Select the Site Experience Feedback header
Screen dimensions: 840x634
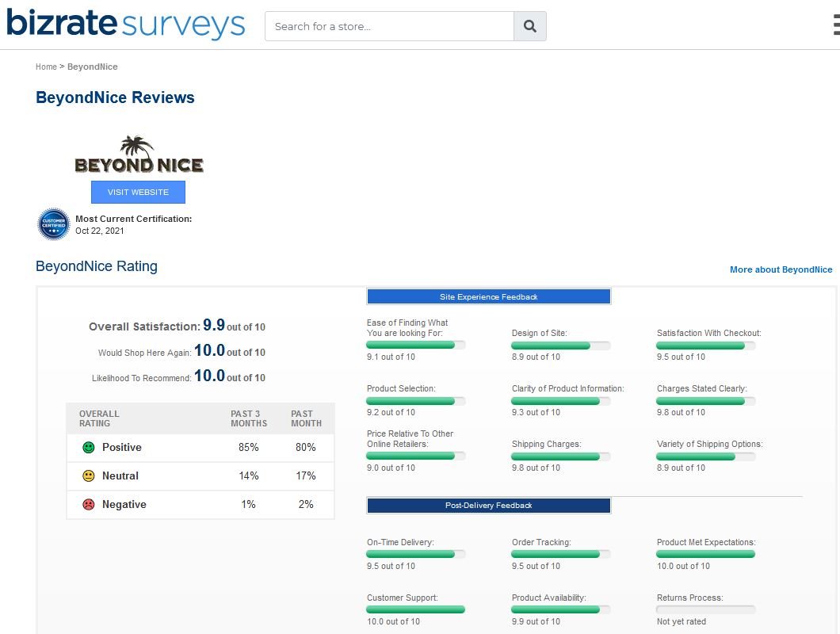[x=488, y=296]
